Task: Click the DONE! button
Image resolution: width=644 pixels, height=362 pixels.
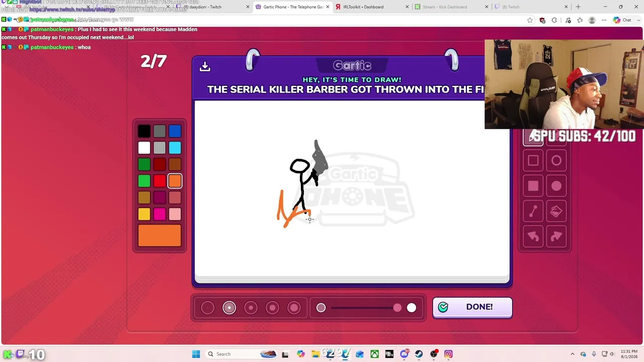Action: (x=472, y=307)
